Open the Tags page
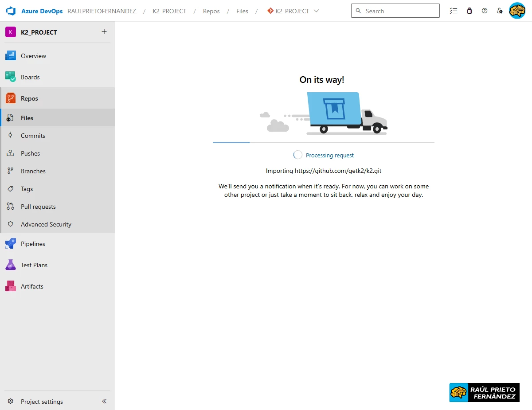Image resolution: width=532 pixels, height=410 pixels. pos(27,188)
